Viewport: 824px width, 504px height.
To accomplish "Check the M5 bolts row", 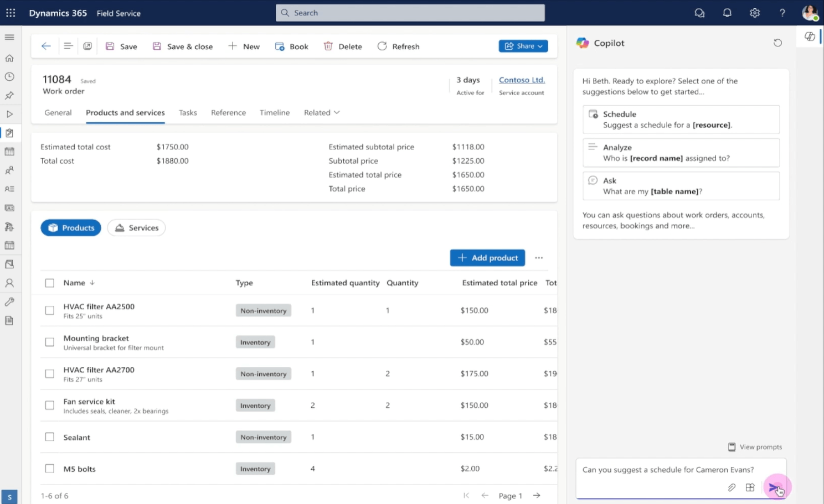I will coord(49,469).
